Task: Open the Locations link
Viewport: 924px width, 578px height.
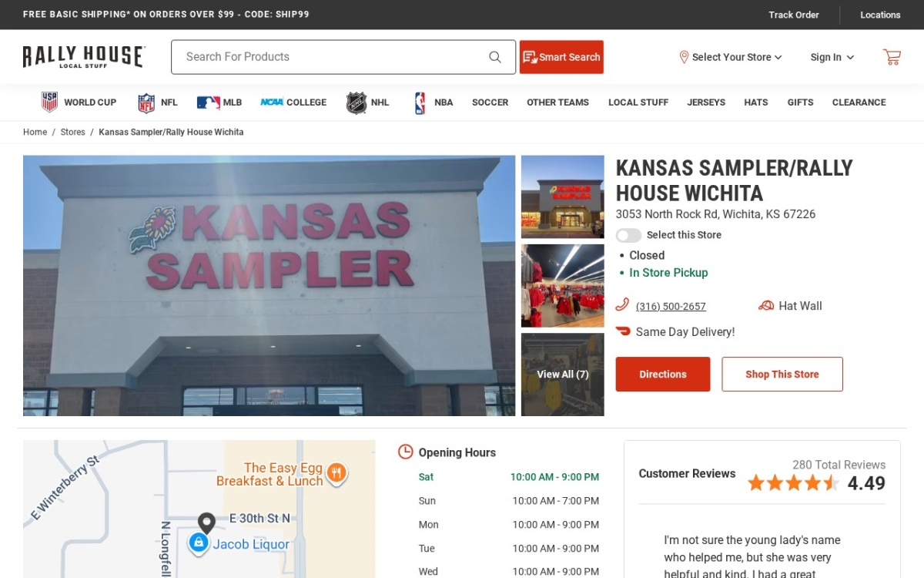Action: coord(880,15)
